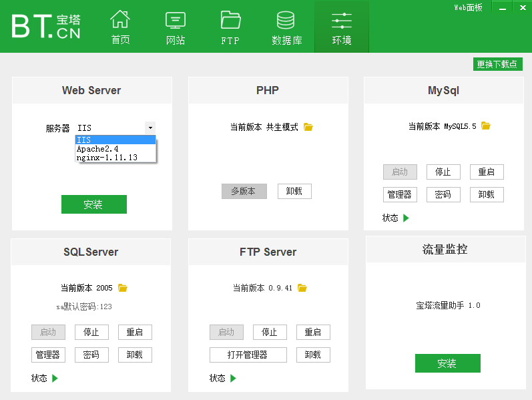532x400 pixels.
Task: Open the 首页 home tab
Action: pos(120,27)
